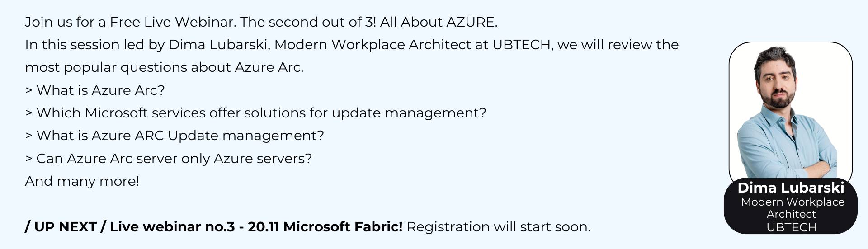
Task: Click the UBTECH text in the speaker badge
Action: pos(792,227)
